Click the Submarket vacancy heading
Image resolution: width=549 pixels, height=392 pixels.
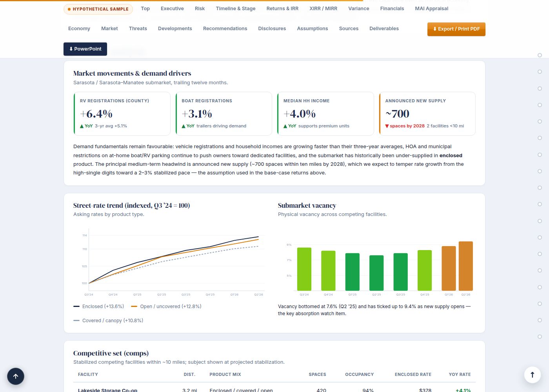307,205
